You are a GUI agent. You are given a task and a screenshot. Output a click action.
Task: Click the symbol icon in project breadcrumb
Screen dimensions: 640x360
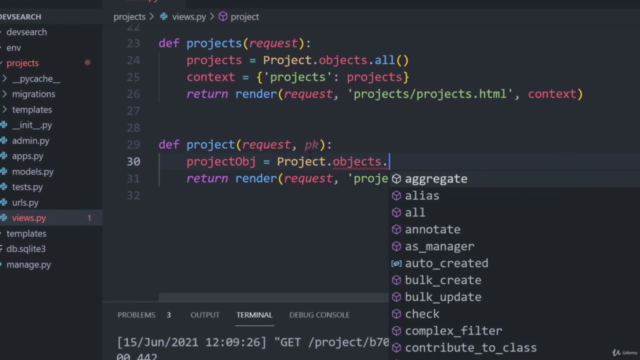click(223, 17)
